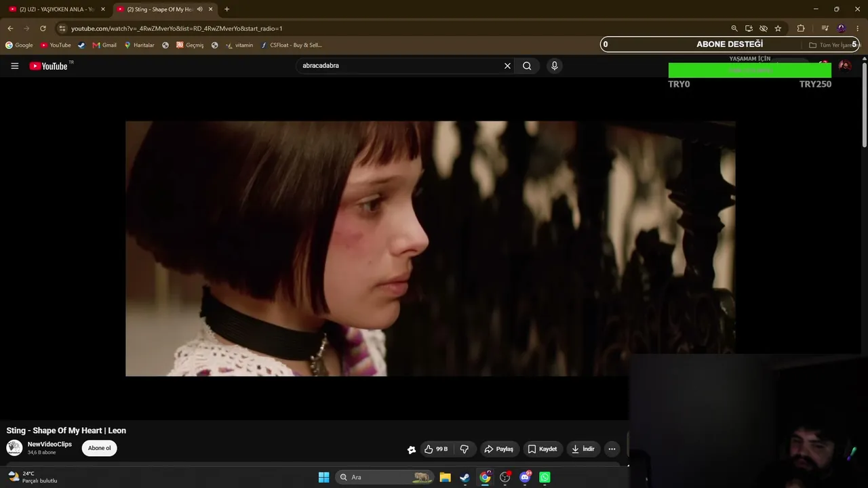Image resolution: width=868 pixels, height=488 pixels.
Task: Open WhatsApp from the taskbar
Action: 545,477
